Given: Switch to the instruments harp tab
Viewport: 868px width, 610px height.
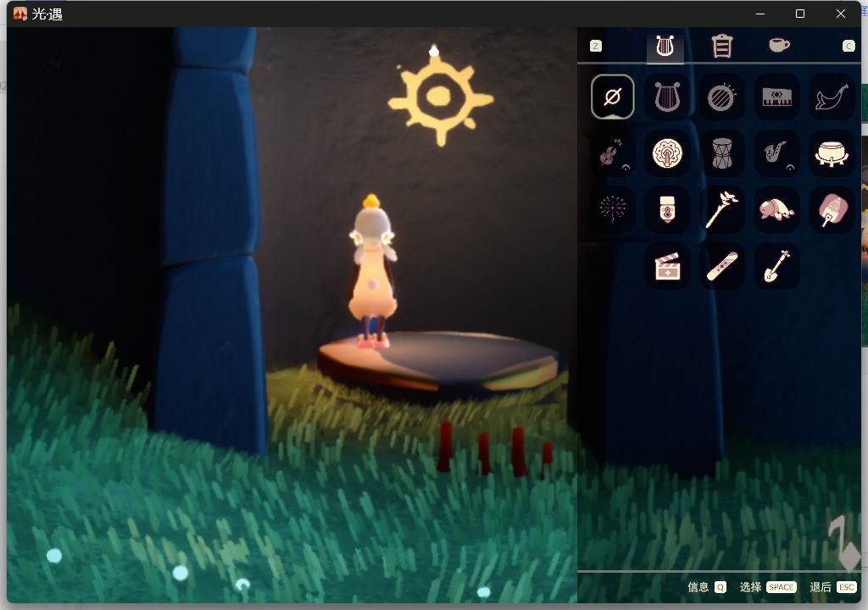Looking at the screenshot, I should point(665,46).
